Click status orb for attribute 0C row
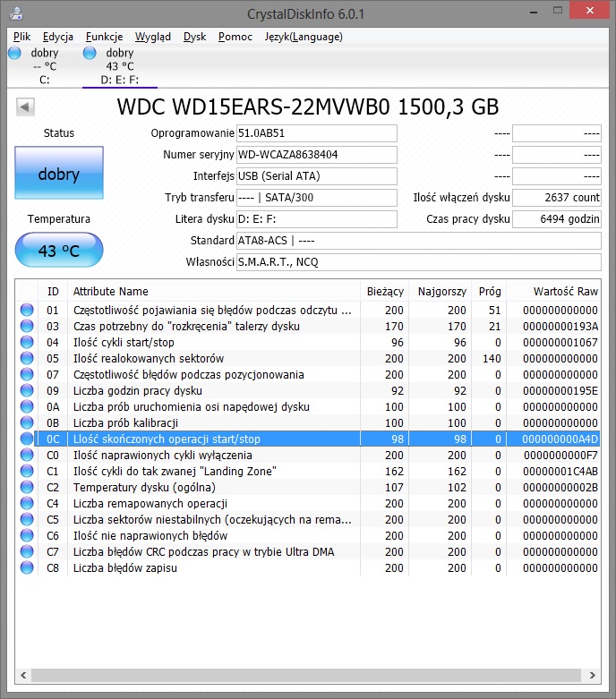This screenshot has height=699, width=616. (x=27, y=439)
